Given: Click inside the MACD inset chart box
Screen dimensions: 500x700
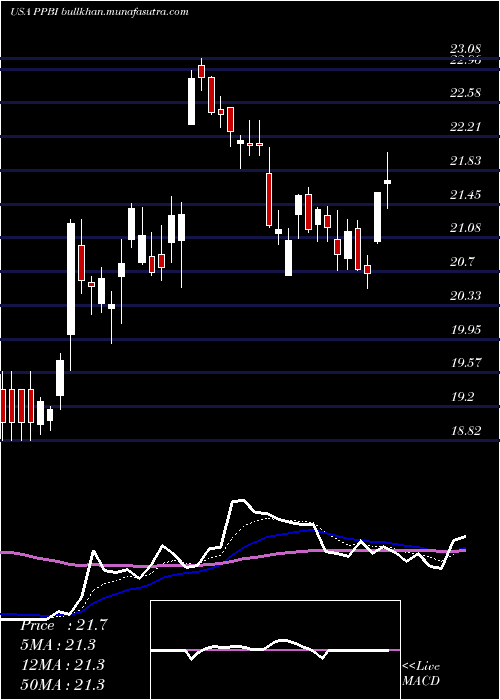Looking at the screenshot, I should 275,650.
